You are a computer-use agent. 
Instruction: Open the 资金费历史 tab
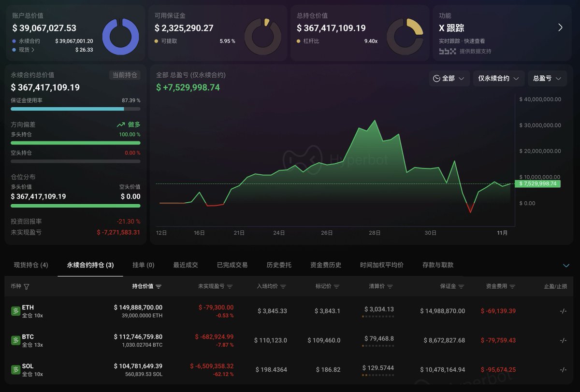[x=326, y=265]
